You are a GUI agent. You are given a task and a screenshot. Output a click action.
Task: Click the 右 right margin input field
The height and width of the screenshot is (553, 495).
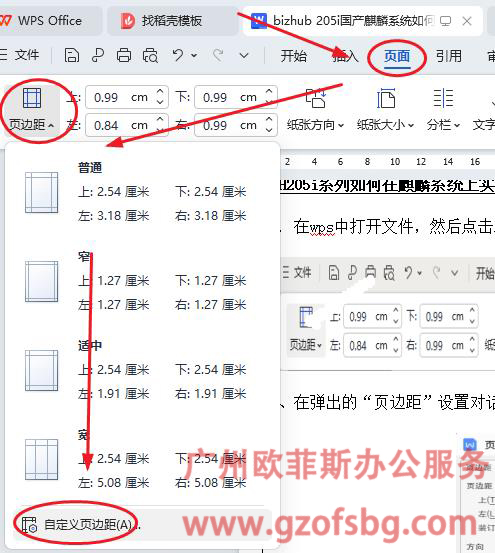tap(229, 125)
